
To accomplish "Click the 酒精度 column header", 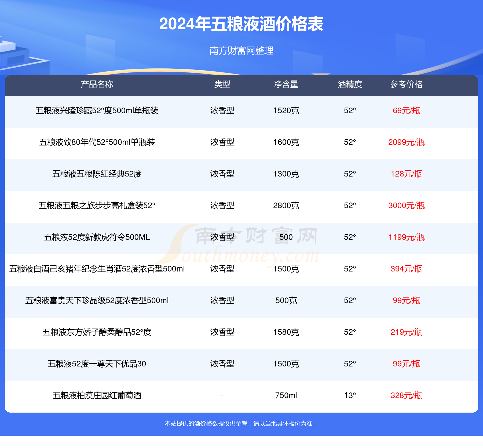I will [350, 84].
